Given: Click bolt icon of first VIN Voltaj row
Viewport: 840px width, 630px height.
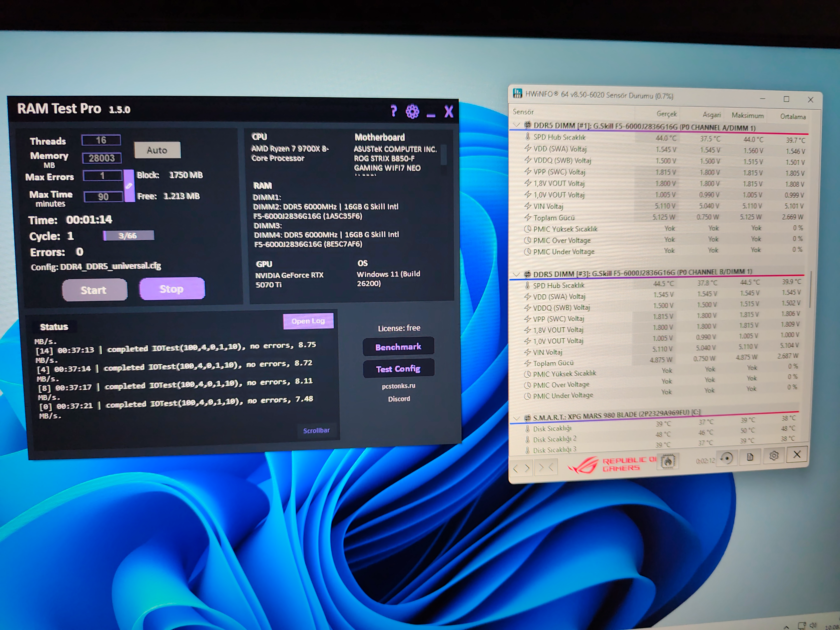Looking at the screenshot, I should point(527,206).
